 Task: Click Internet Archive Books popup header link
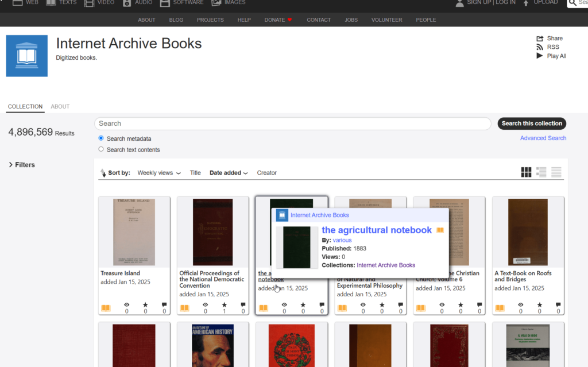click(x=319, y=215)
